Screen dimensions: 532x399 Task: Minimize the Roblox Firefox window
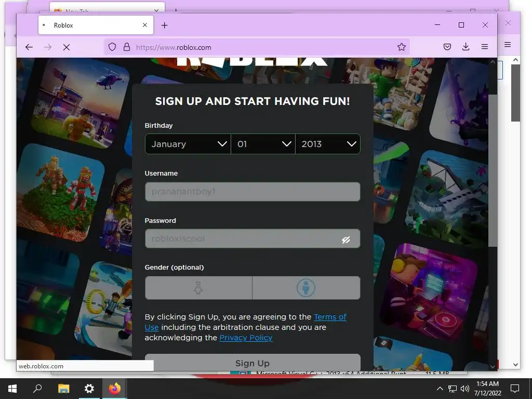click(x=437, y=25)
